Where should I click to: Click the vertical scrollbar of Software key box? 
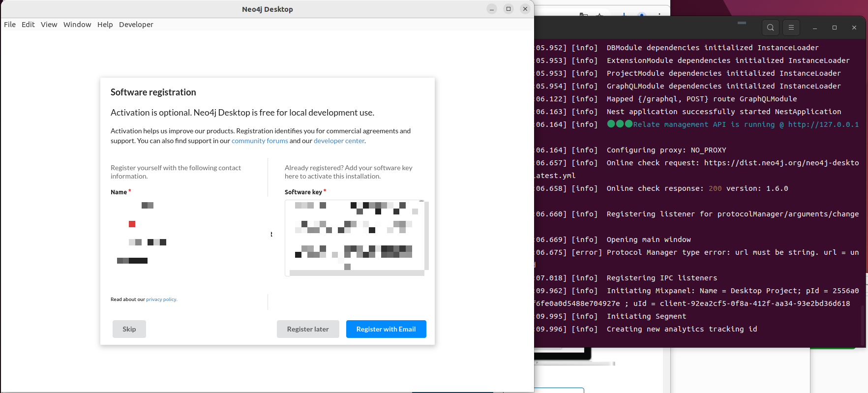(426, 235)
